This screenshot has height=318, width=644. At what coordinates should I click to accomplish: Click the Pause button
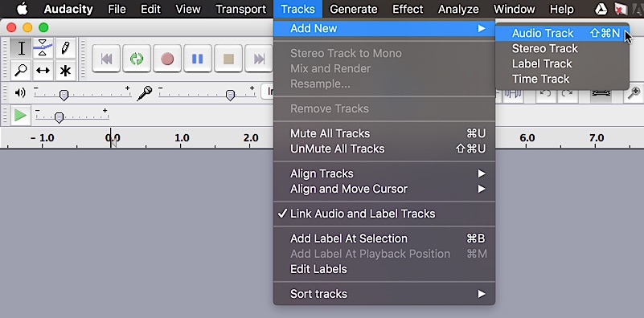(198, 59)
